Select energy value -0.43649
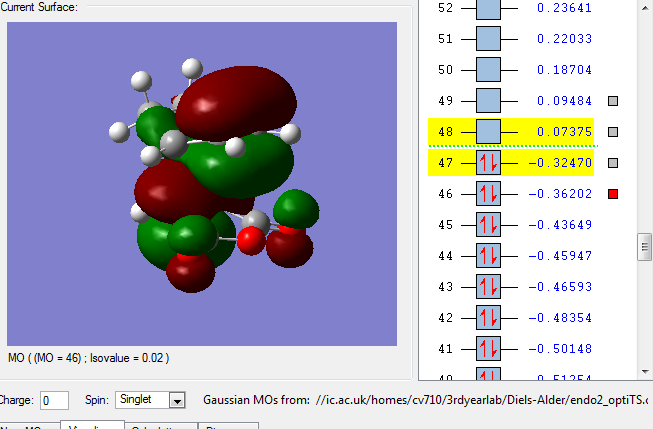Screen dimensions: 653x429 click(x=560, y=224)
